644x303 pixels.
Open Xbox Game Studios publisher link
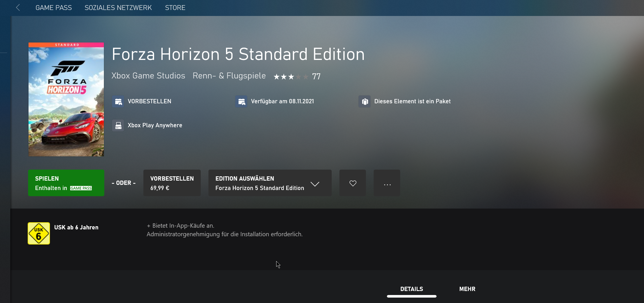(x=148, y=76)
